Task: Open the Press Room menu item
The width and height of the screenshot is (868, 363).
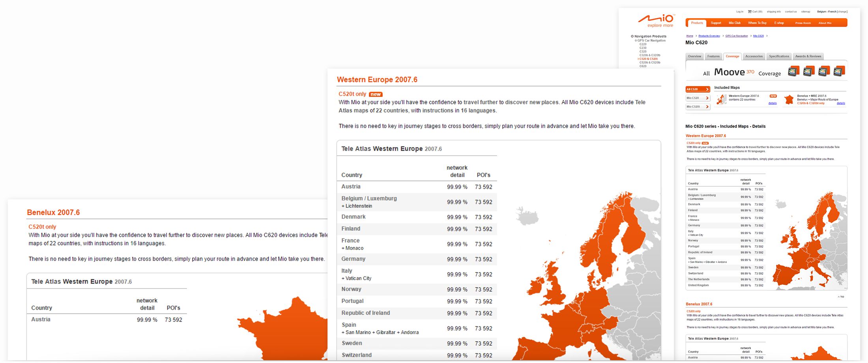Action: coord(803,23)
